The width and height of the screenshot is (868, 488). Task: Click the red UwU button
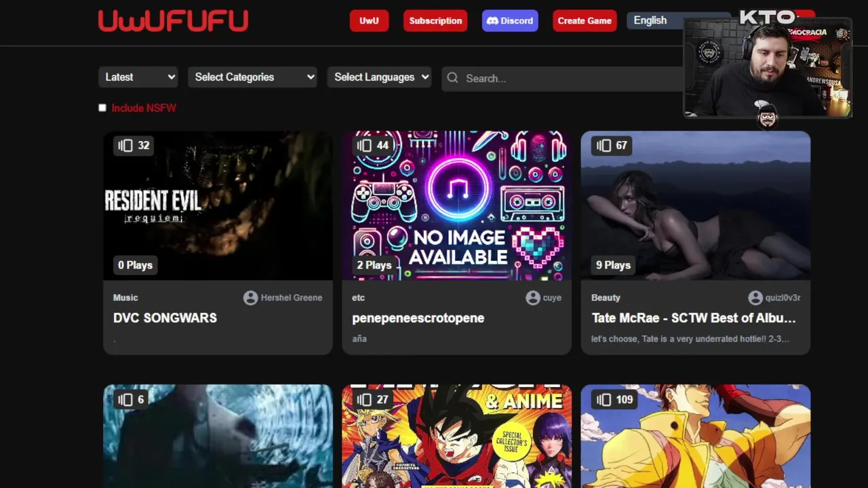(369, 20)
